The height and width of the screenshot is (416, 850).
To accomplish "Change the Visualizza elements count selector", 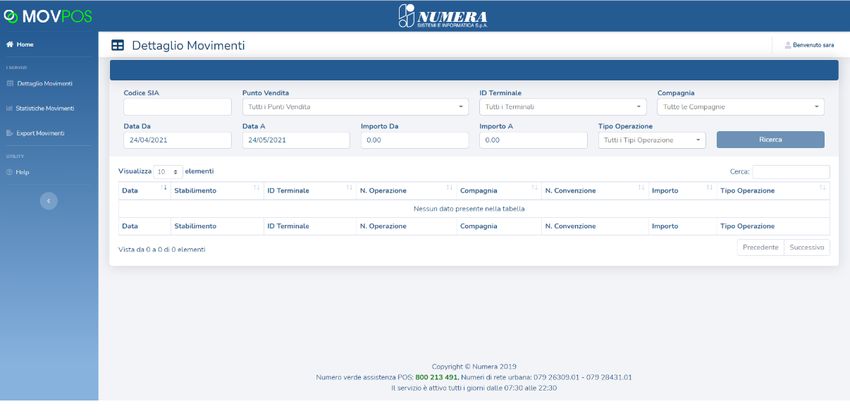I will tap(168, 172).
